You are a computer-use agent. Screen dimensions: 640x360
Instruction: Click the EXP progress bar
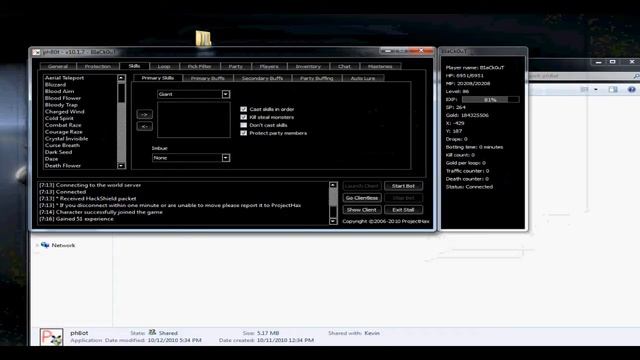point(490,100)
